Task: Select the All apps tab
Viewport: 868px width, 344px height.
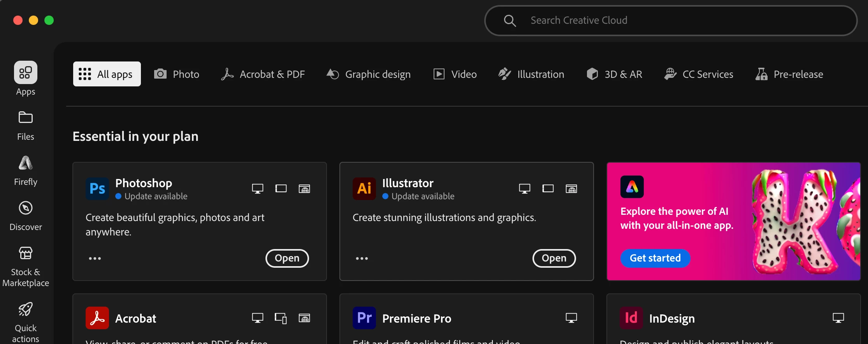Action: [107, 74]
